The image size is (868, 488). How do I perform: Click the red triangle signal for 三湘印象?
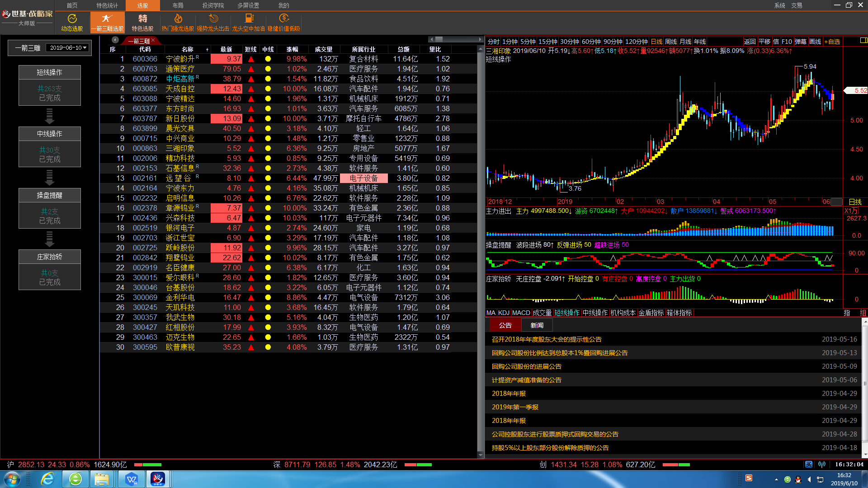click(251, 149)
